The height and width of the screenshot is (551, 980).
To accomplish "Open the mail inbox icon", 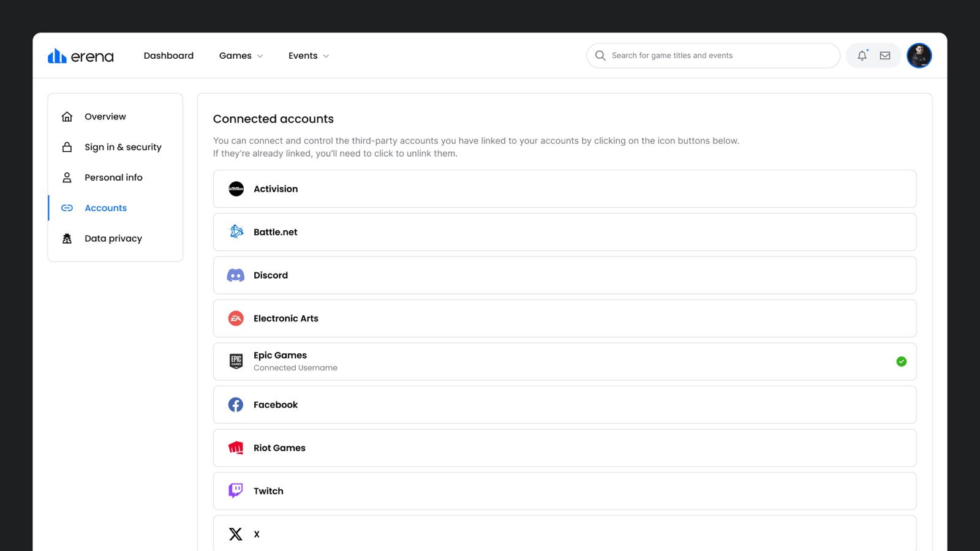I will (885, 56).
